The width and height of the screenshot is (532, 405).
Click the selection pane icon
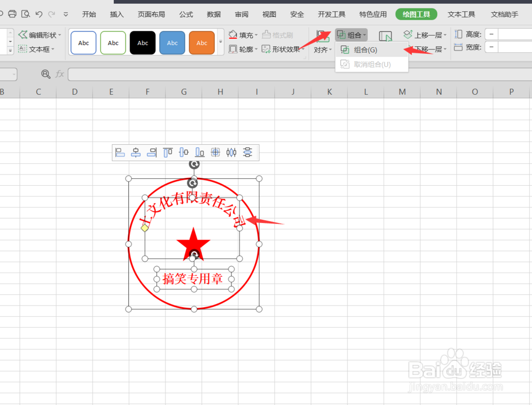pos(385,36)
